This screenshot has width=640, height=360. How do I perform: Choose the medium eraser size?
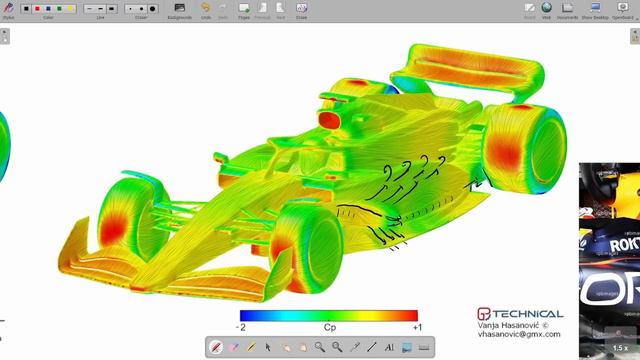coord(141,9)
